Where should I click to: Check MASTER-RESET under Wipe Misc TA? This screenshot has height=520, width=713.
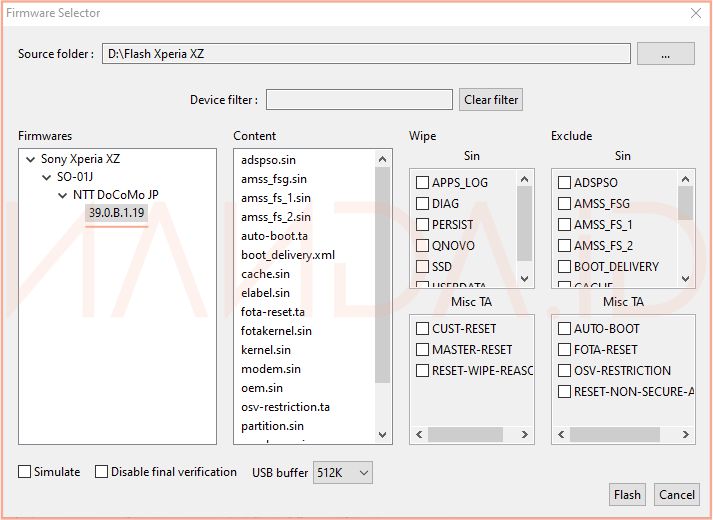423,350
